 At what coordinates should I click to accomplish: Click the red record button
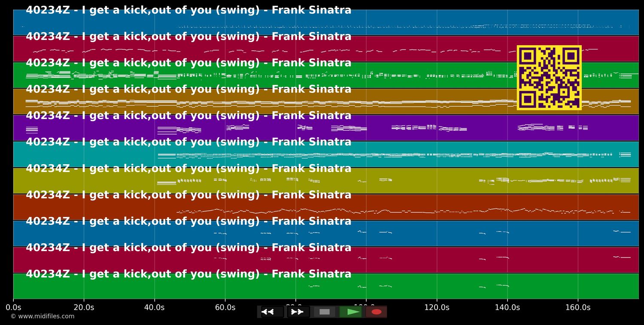[x=377, y=312]
